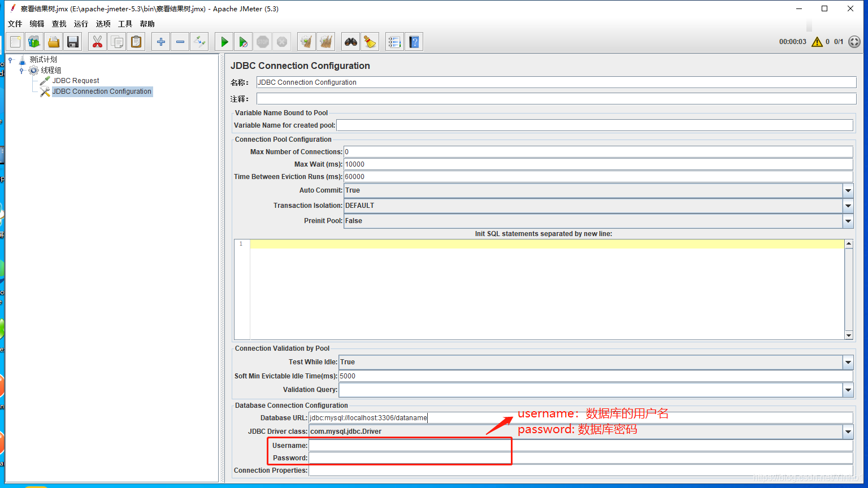Viewport: 868px width, 488px height.
Task: Open the Auto Commit dropdown
Action: (848, 191)
